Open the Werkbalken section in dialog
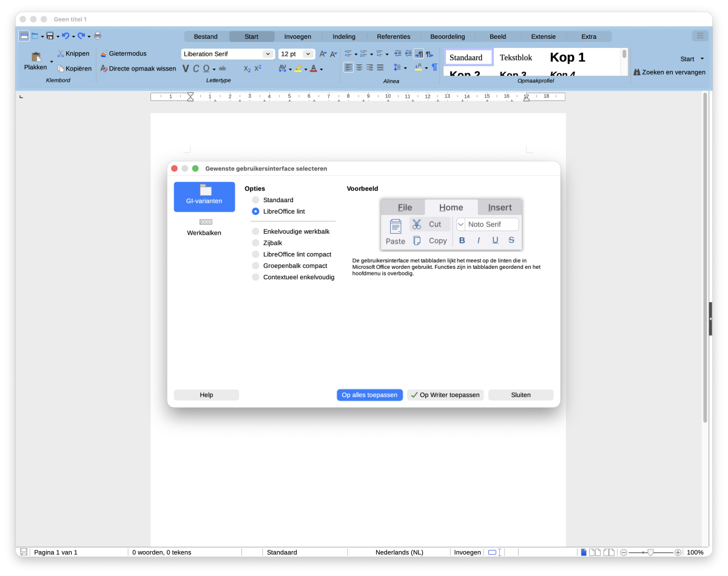This screenshot has width=728, height=576. [204, 227]
